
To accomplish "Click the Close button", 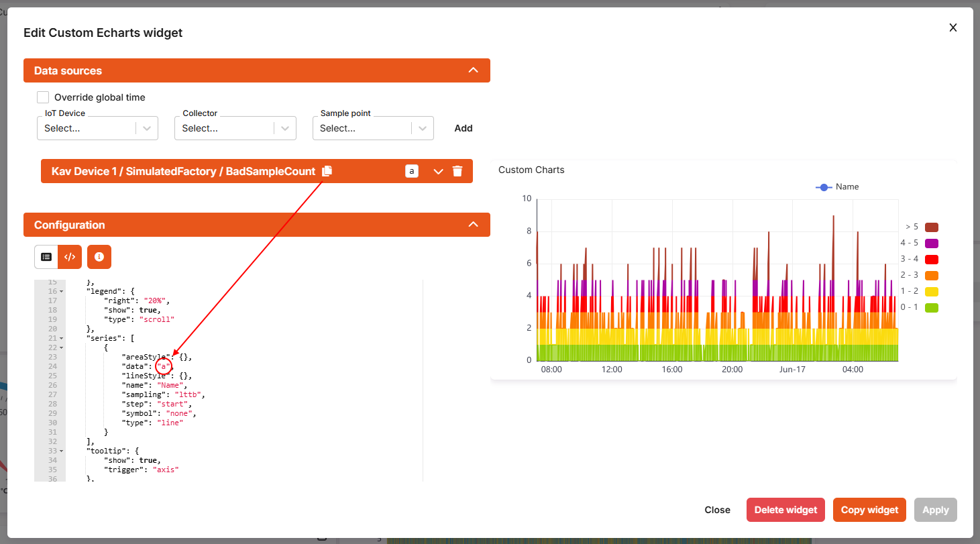I will point(717,510).
